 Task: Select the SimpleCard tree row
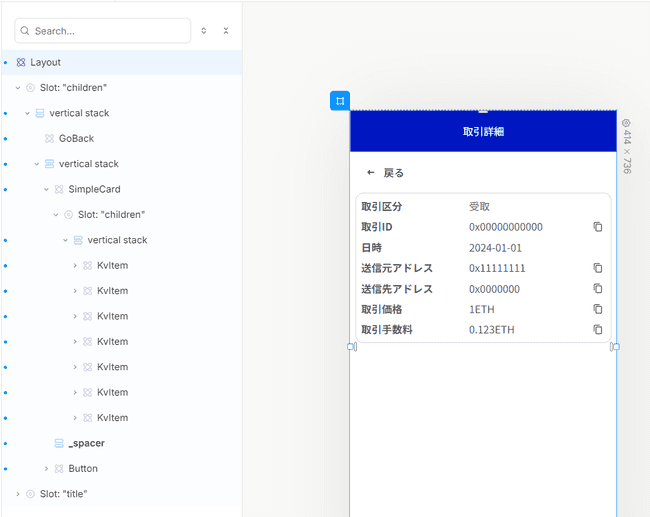122,189
